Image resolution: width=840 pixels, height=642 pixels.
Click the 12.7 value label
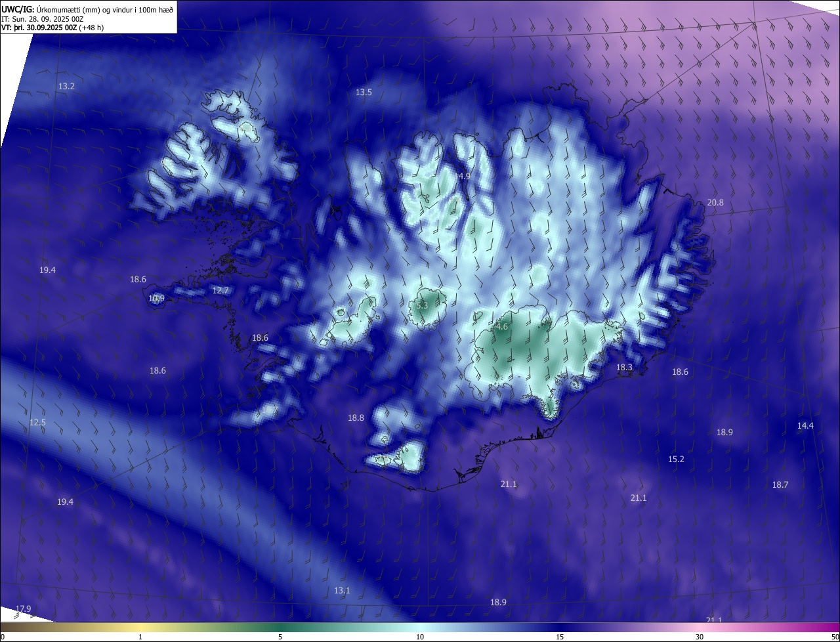(x=220, y=291)
